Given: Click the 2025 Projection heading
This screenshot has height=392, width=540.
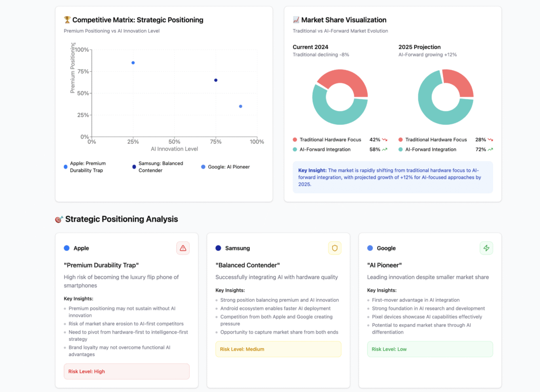Looking at the screenshot, I should tap(419, 47).
